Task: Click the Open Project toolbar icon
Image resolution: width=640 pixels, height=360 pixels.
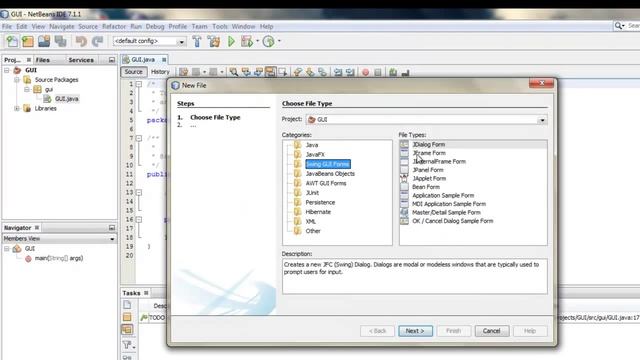Action: [44, 41]
